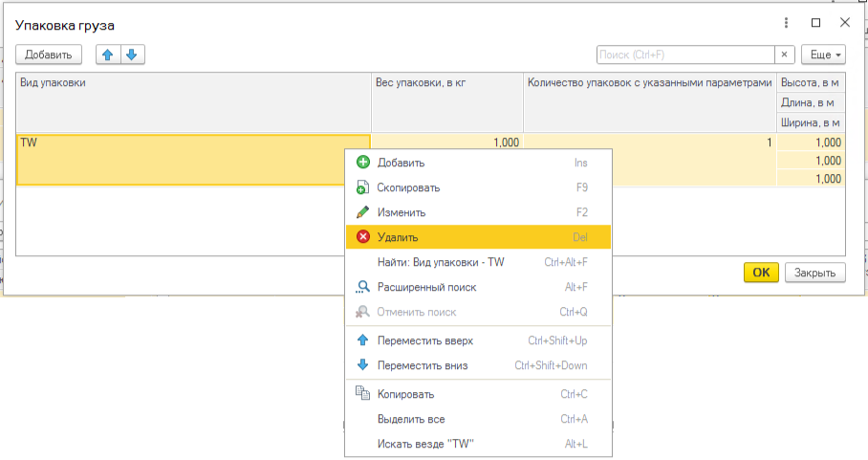
Task: Clear the search field with the x button
Action: pos(785,55)
